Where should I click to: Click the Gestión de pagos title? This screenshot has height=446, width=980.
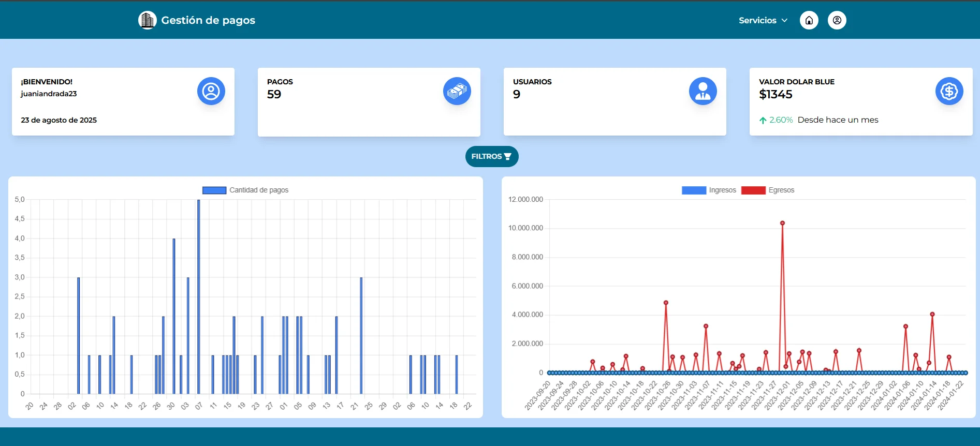point(208,20)
